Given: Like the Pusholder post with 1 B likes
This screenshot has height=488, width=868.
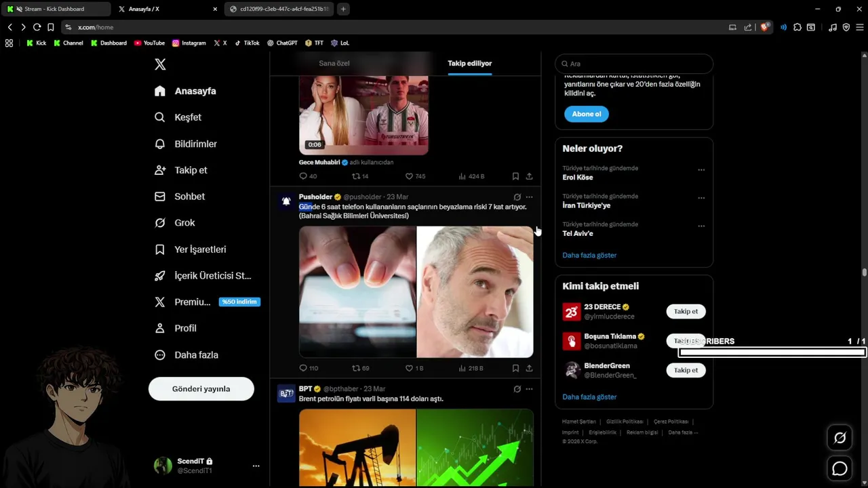Looking at the screenshot, I should pos(409,368).
